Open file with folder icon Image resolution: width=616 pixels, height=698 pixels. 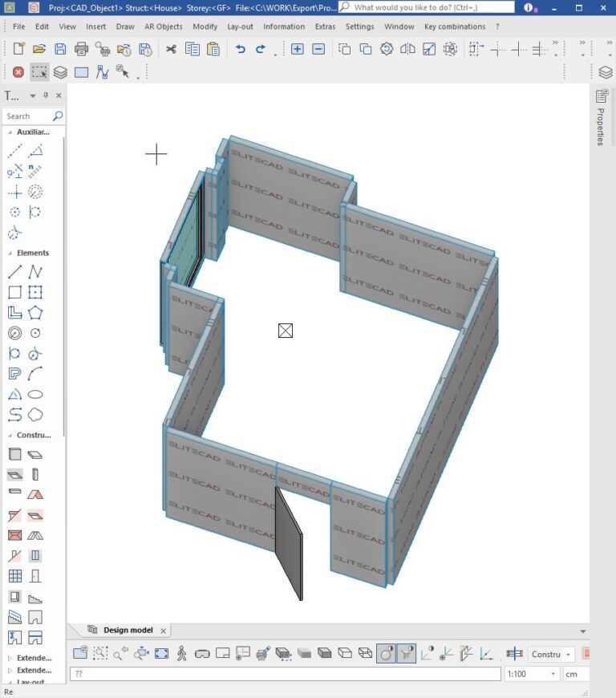(x=39, y=48)
